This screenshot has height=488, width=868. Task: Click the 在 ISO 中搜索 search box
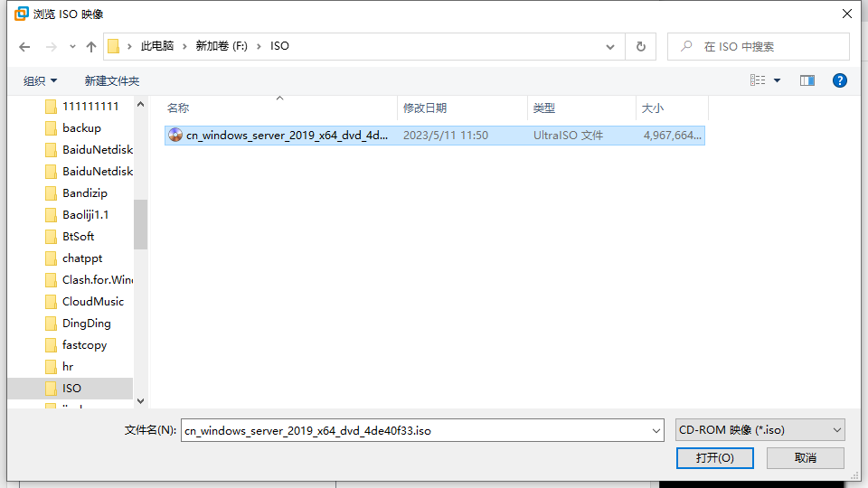[759, 46]
